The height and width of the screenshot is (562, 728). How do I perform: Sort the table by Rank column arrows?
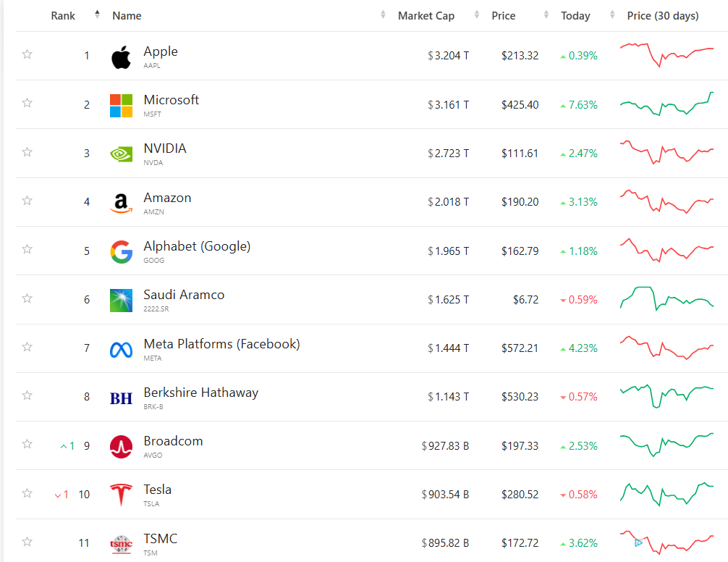coord(97,15)
